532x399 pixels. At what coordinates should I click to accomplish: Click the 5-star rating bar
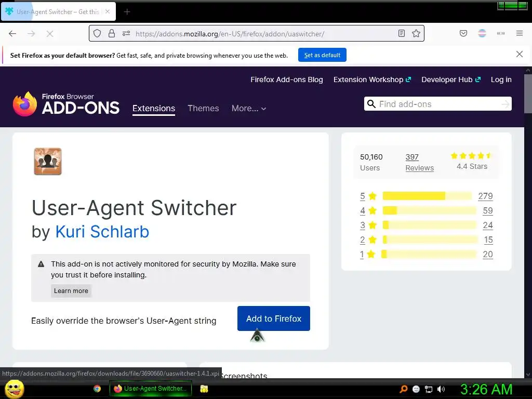click(x=427, y=196)
